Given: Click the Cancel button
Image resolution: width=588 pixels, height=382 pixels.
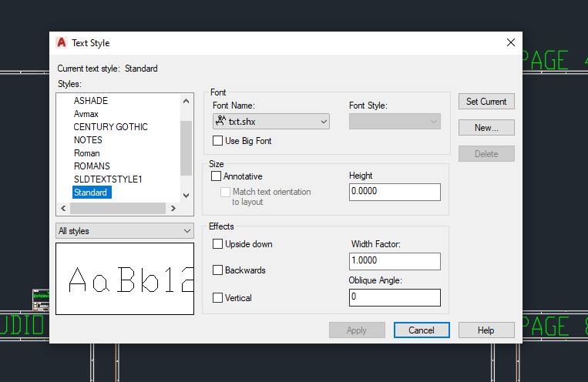Looking at the screenshot, I should pyautogui.click(x=422, y=330).
